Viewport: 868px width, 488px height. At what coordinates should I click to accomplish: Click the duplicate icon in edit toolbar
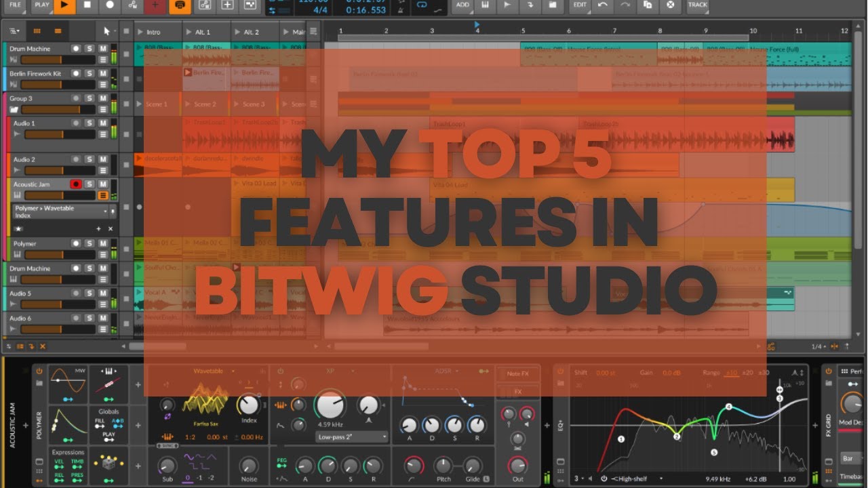pos(648,5)
